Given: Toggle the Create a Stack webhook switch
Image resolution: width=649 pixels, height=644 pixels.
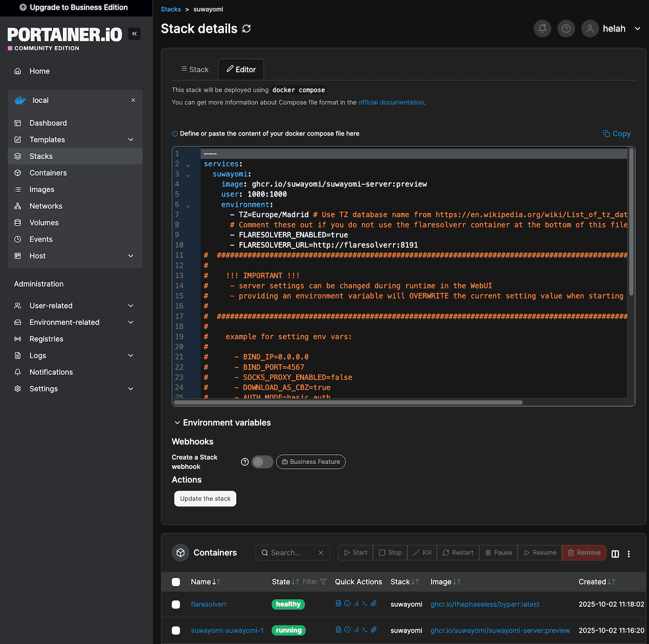Looking at the screenshot, I should coord(262,462).
